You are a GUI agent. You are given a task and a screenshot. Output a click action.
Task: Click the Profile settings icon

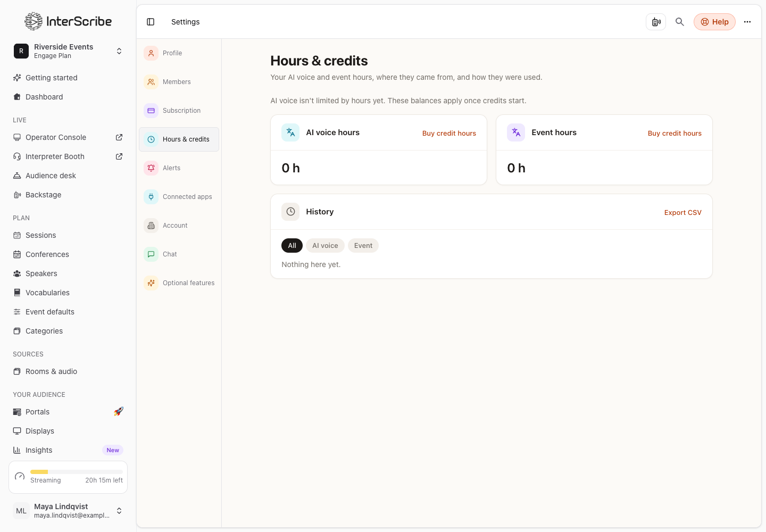151,53
